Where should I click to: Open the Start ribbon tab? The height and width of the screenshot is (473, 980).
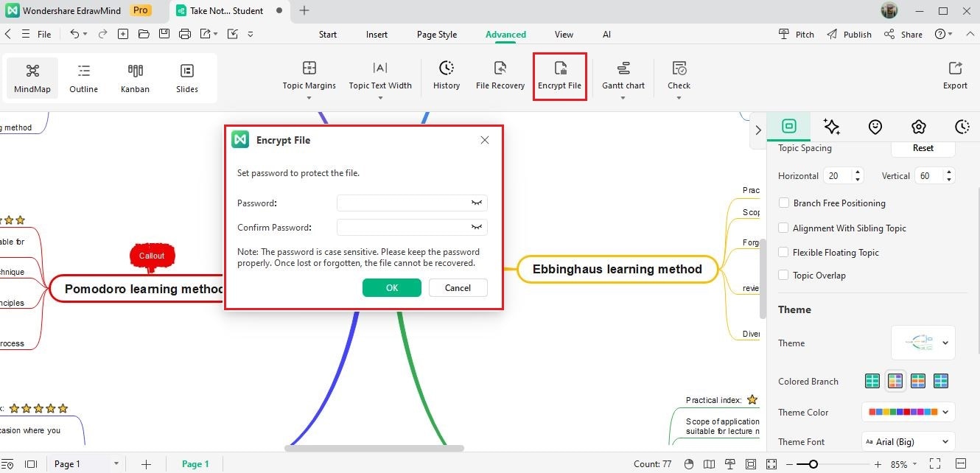(328, 34)
